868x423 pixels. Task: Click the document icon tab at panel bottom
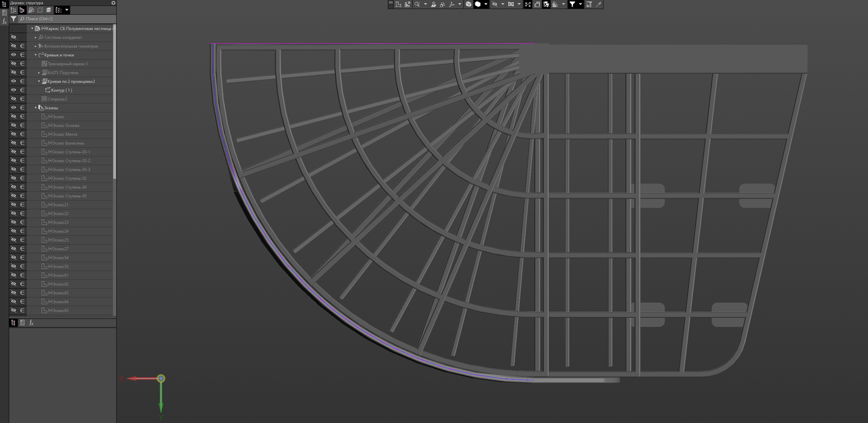pos(22,323)
